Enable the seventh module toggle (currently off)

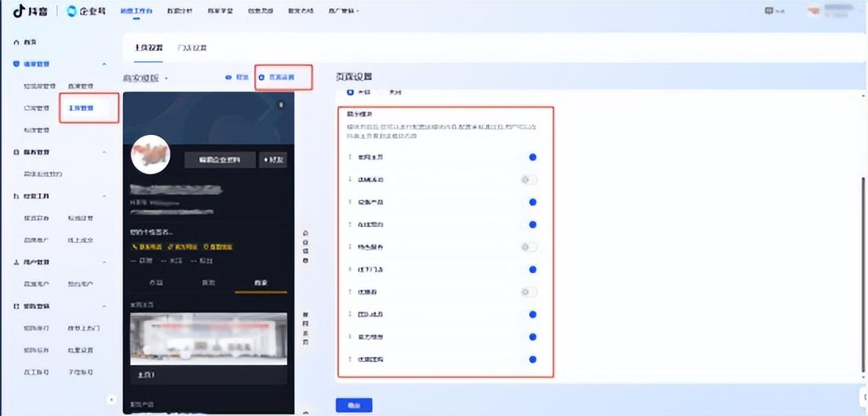coord(529,292)
